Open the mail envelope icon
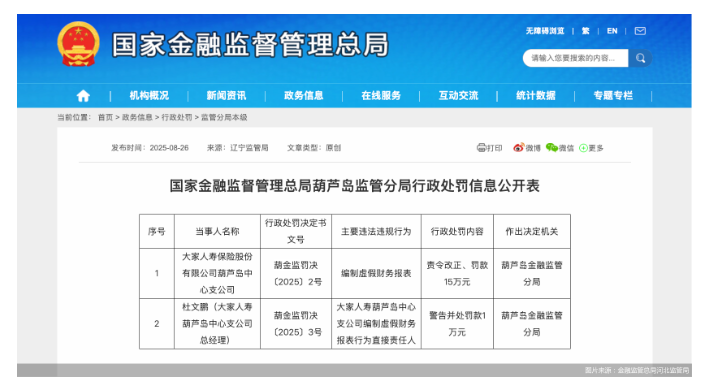The width and height of the screenshot is (710, 387). [x=640, y=31]
